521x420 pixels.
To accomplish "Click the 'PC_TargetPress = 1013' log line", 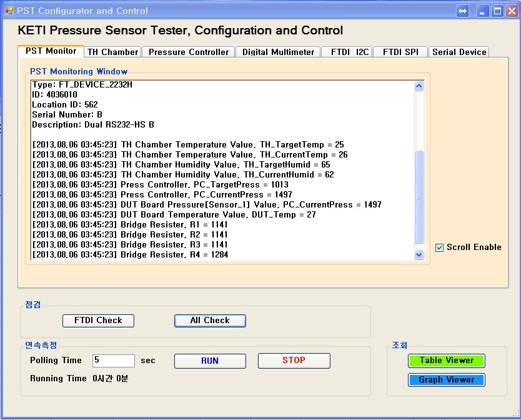I will [x=160, y=184].
